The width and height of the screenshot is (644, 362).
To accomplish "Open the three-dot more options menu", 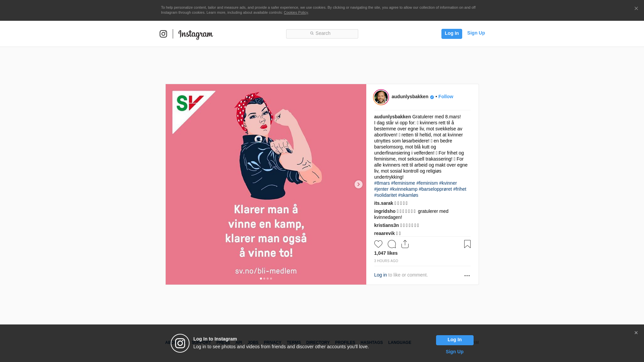I will tap(467, 276).
